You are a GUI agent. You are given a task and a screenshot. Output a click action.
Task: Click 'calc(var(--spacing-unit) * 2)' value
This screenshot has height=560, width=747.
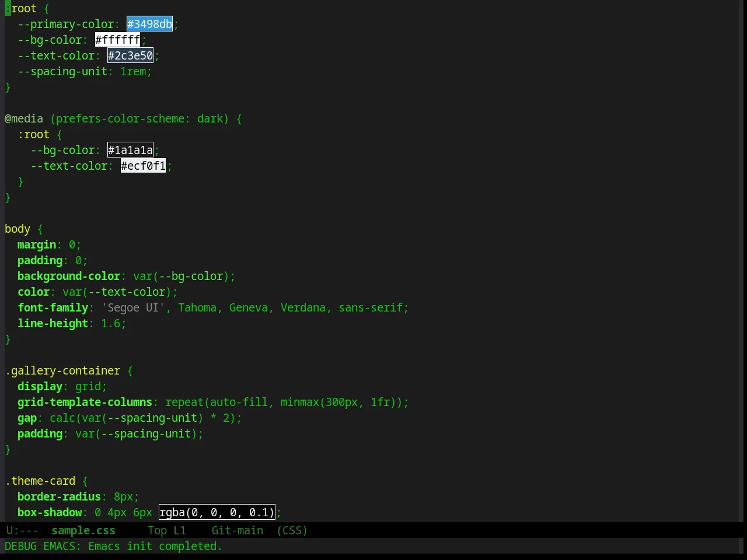coord(142,418)
